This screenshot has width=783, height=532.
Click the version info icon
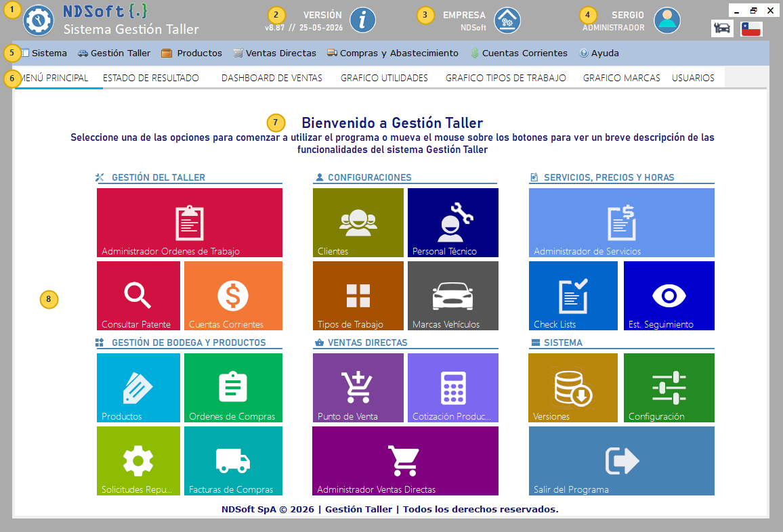tap(362, 20)
